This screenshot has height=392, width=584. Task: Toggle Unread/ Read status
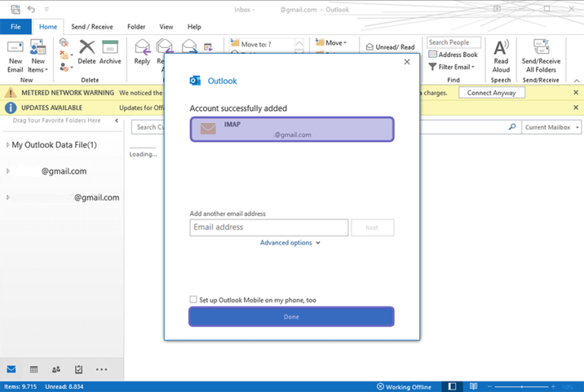pos(390,47)
